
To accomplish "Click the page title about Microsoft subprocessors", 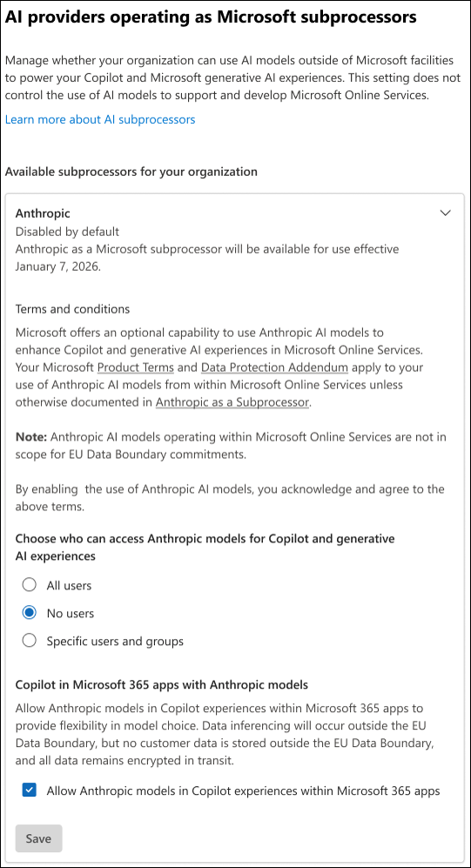I will 211,17.
